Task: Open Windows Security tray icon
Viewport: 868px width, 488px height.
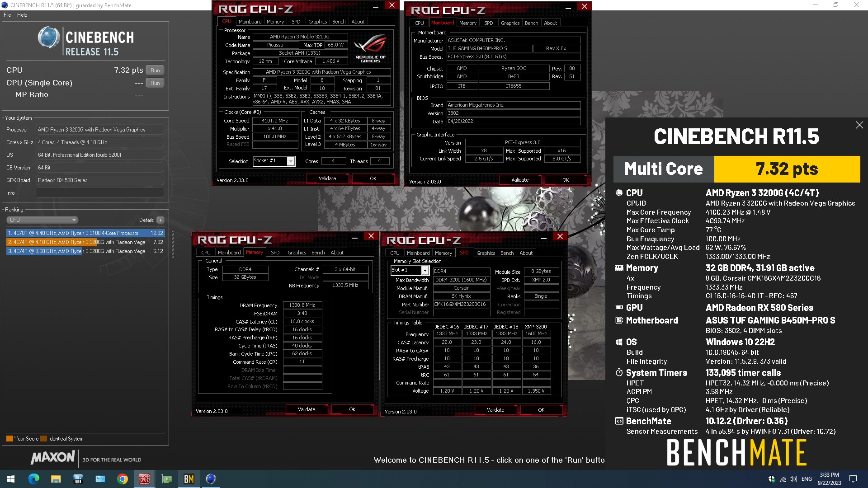Action: (772, 479)
